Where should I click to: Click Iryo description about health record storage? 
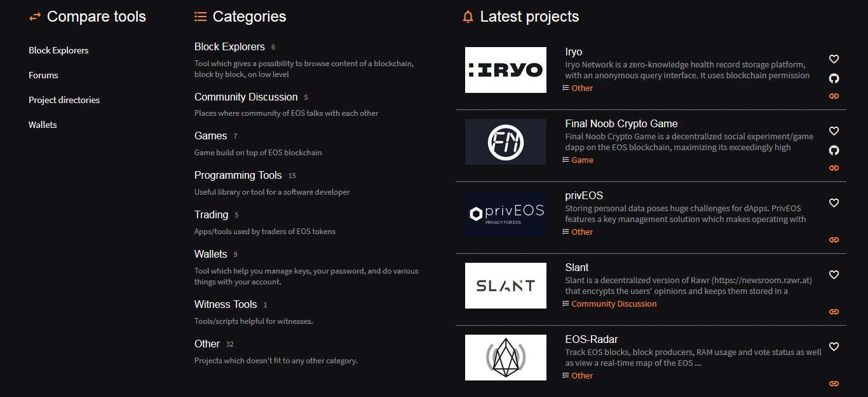[688, 70]
